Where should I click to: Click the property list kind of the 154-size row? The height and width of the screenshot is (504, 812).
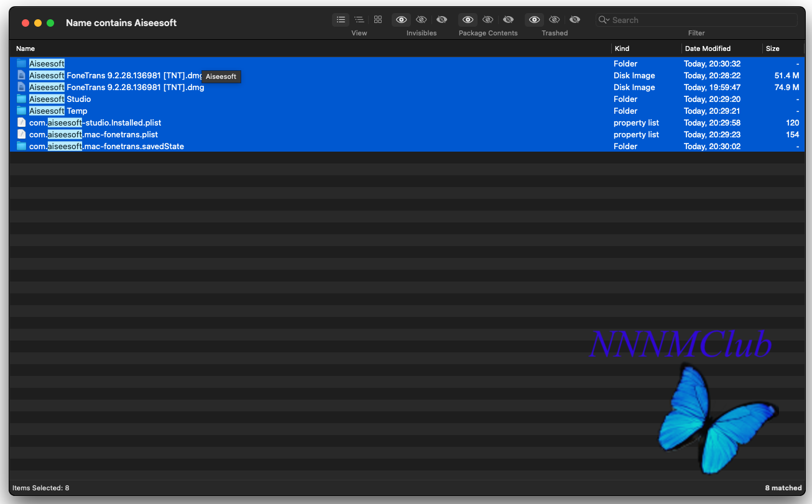(x=636, y=134)
